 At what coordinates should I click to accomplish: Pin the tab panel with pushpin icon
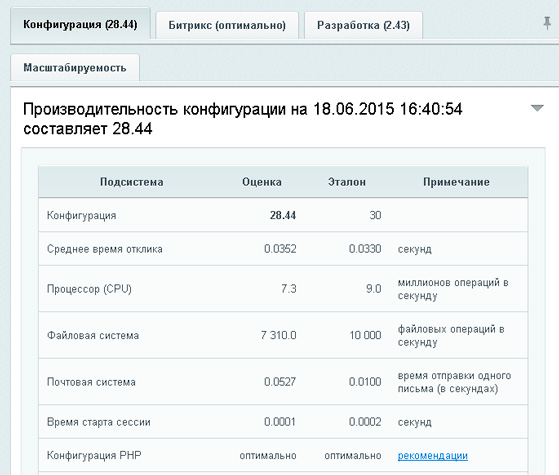click(547, 24)
